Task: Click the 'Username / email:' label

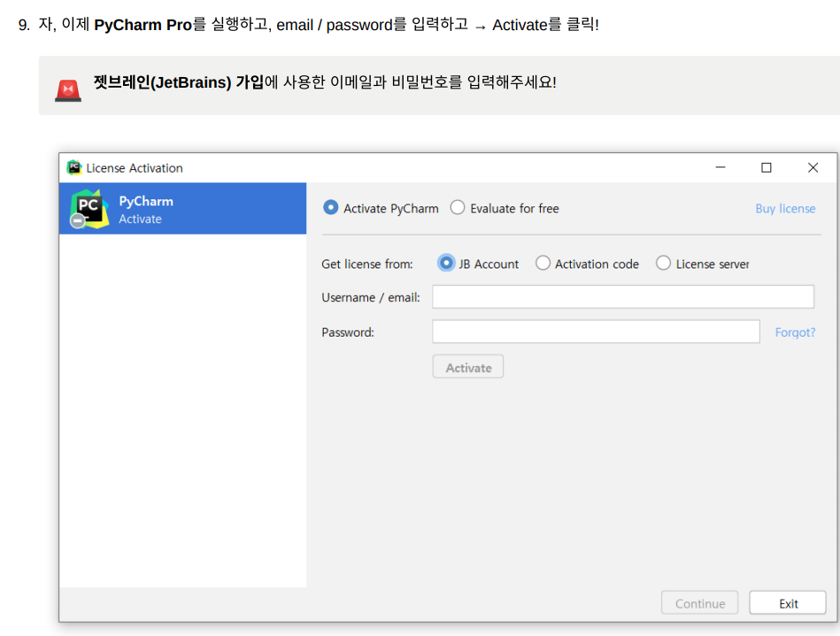Action: 371,298
